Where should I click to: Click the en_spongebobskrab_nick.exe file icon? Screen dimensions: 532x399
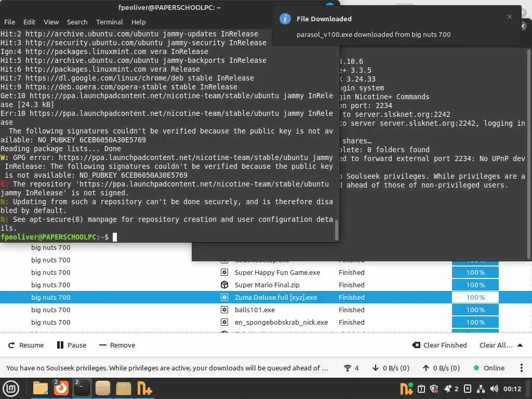tap(224, 322)
